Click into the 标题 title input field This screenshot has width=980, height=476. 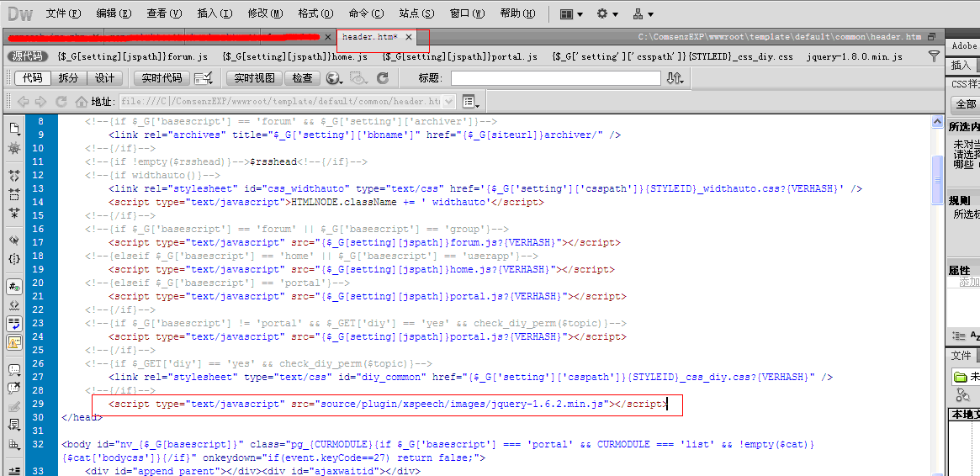pos(556,78)
